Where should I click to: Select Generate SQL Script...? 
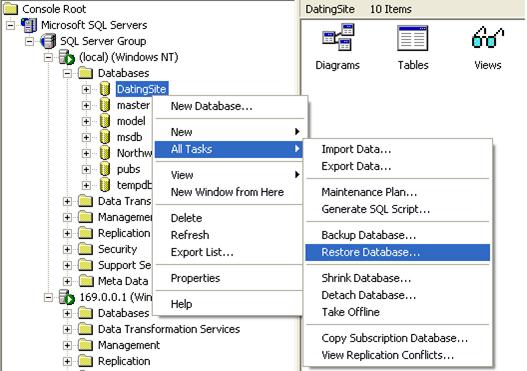pyautogui.click(x=398, y=209)
